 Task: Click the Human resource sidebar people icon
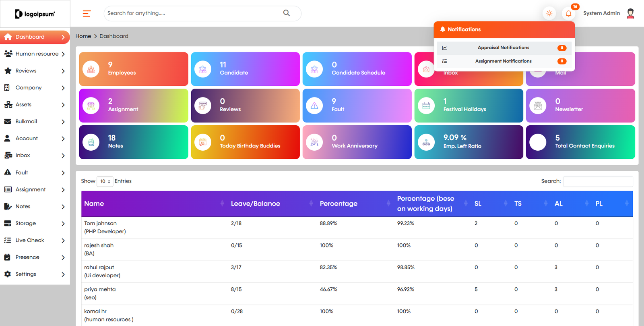tap(8, 54)
